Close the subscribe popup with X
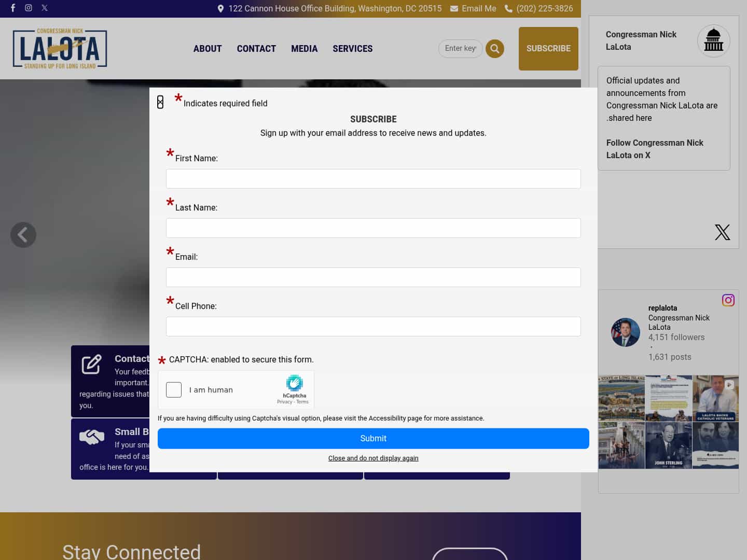 point(160,102)
